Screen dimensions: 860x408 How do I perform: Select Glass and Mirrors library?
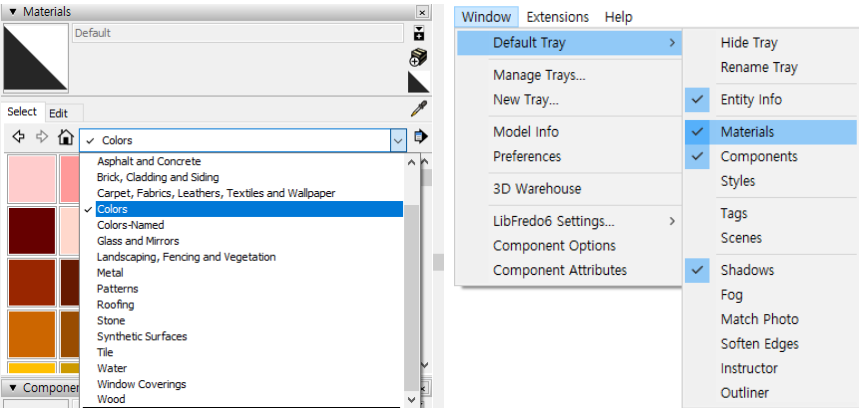(x=249, y=241)
